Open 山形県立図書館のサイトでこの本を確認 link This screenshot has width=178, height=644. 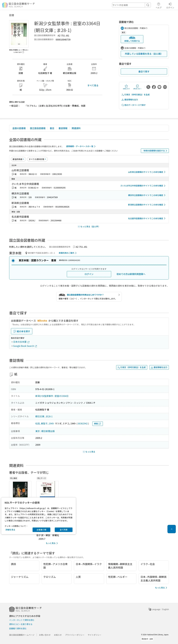coord(147,172)
